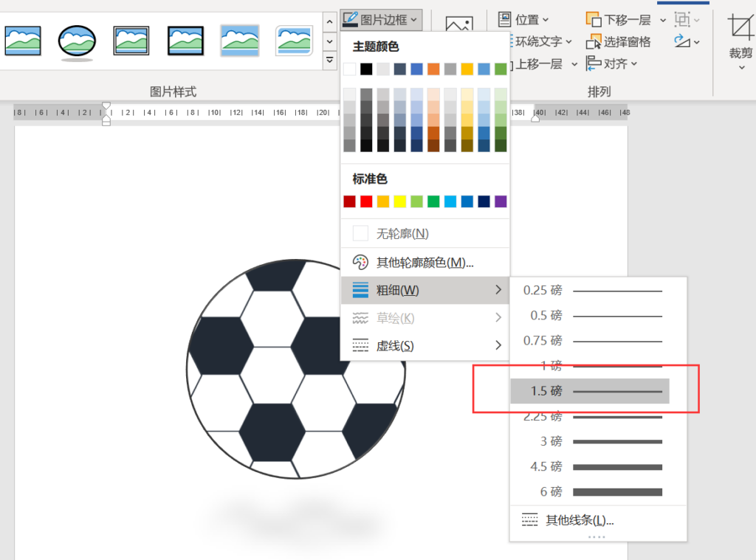Choose purple standard color
The width and height of the screenshot is (756, 560).
click(x=501, y=201)
